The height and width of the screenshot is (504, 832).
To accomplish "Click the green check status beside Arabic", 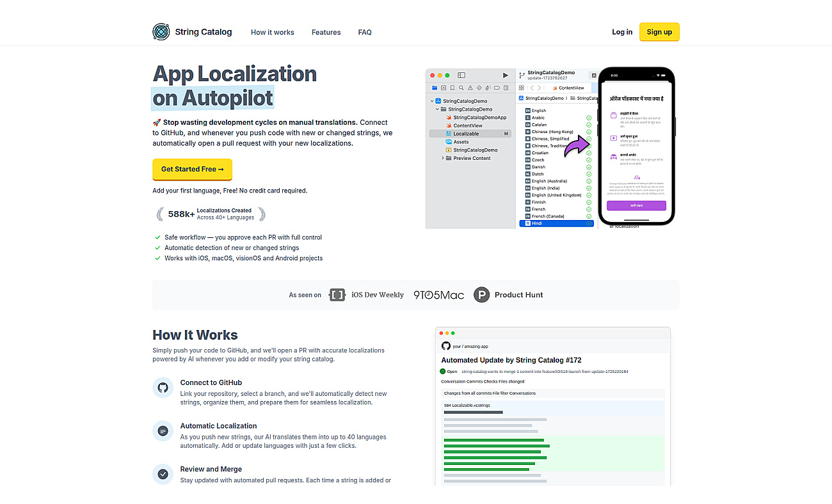I will click(x=589, y=118).
